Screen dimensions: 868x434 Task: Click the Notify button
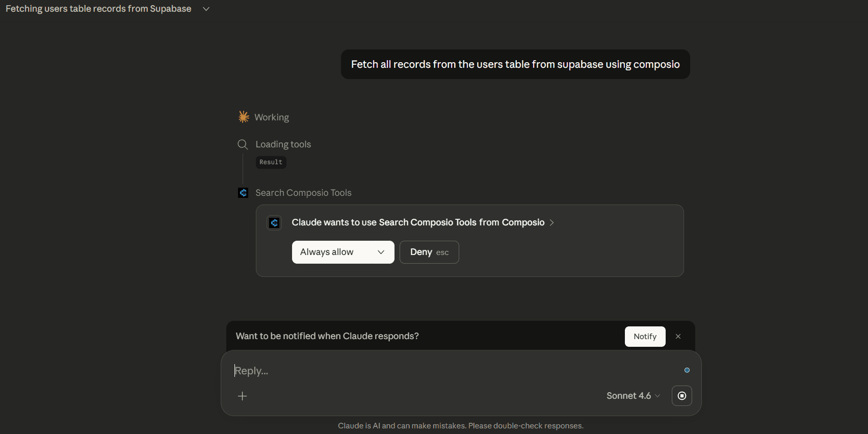tap(645, 337)
